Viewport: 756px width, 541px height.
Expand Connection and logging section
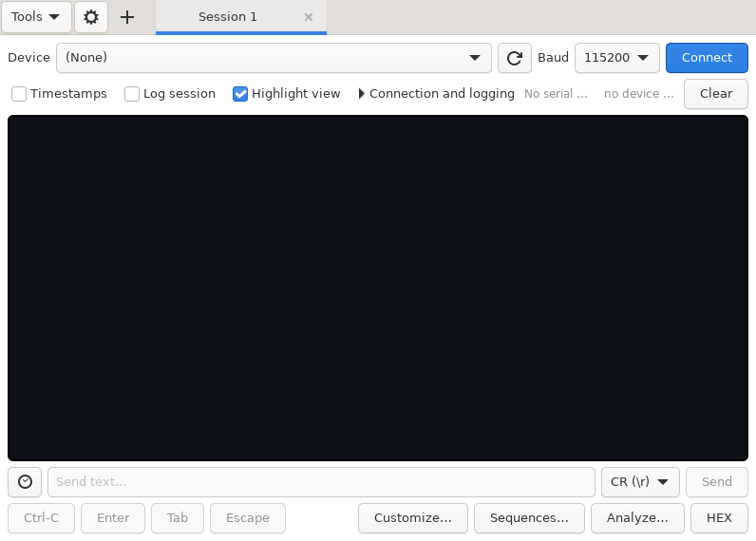pos(437,93)
